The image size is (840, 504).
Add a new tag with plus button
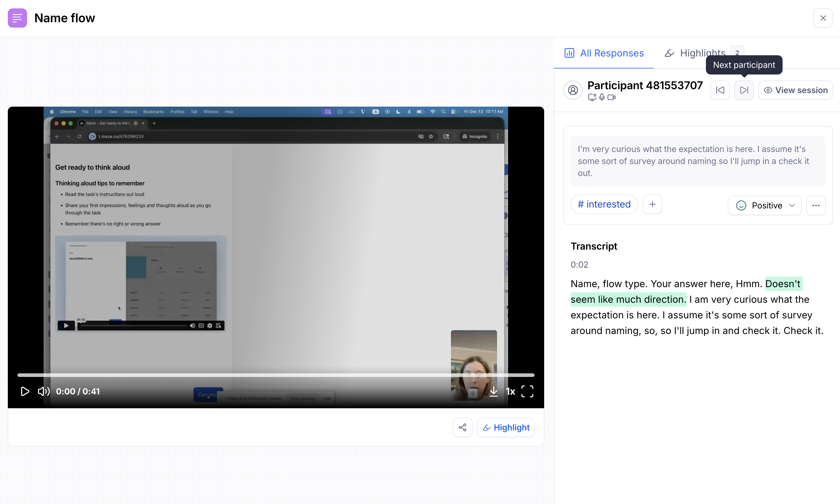click(652, 204)
